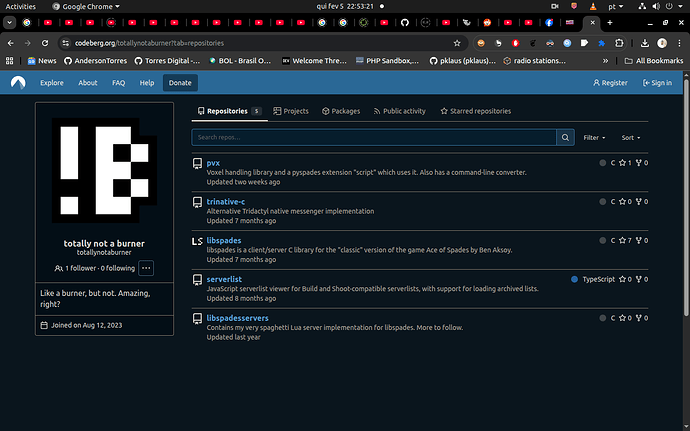Click the libspades LS avatar icon
Image resolution: width=690 pixels, height=431 pixels.
click(x=197, y=241)
